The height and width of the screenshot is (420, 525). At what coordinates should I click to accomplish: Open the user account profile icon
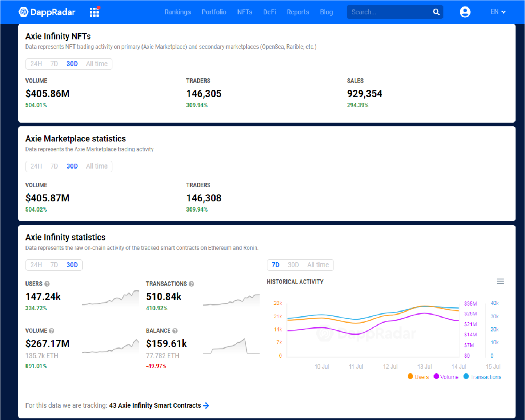tap(465, 12)
